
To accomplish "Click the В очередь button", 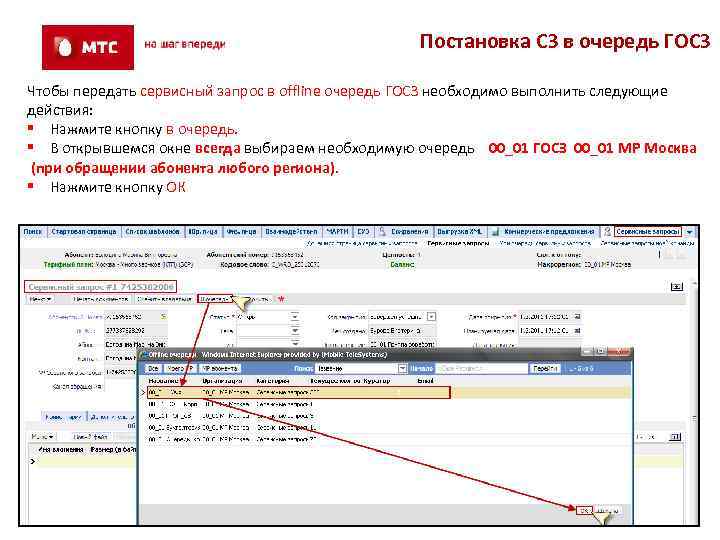I will (214, 299).
